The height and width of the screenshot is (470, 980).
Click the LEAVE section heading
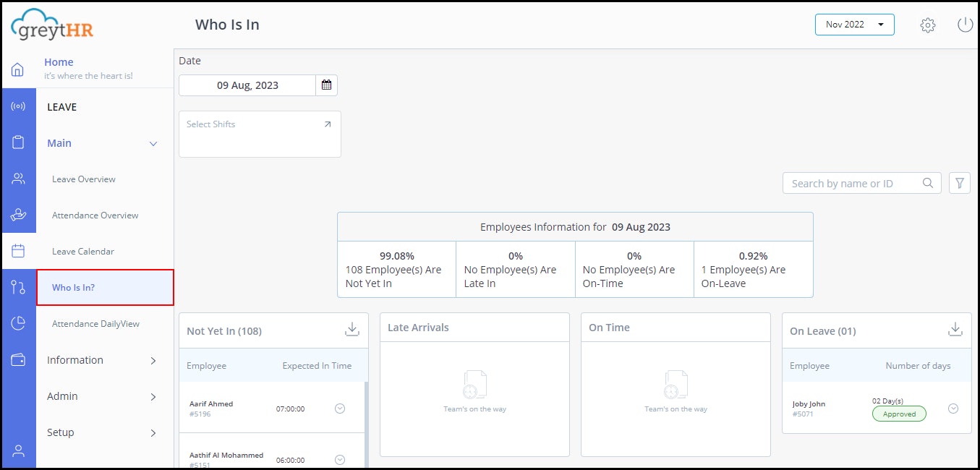click(62, 107)
